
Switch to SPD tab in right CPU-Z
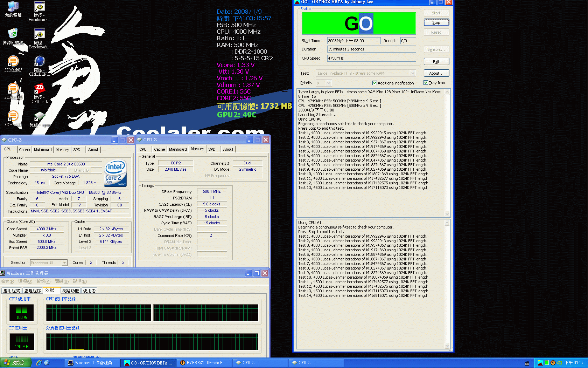[x=212, y=149]
